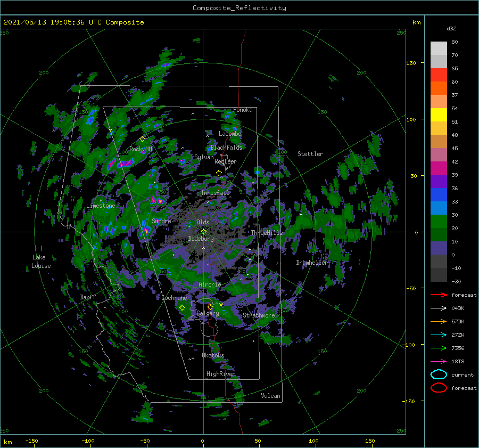
Task: Click the cyan current ellipse icon
Action: tap(439, 374)
